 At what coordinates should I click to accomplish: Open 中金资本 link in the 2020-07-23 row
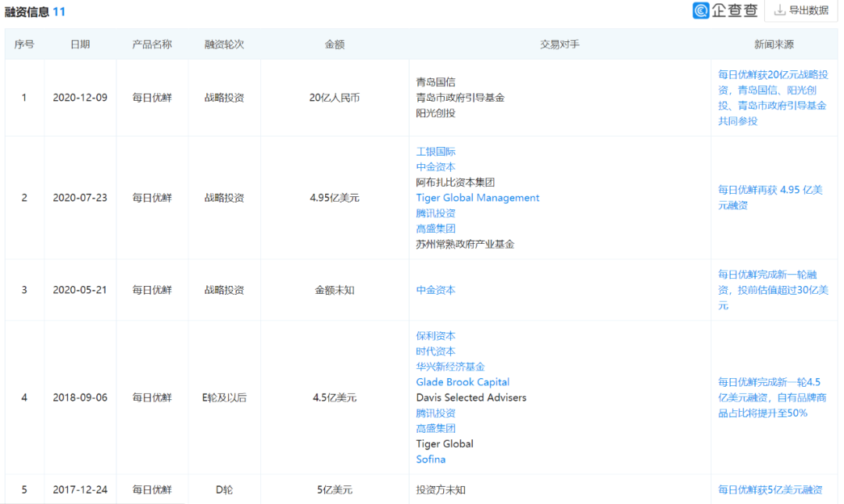(x=435, y=167)
